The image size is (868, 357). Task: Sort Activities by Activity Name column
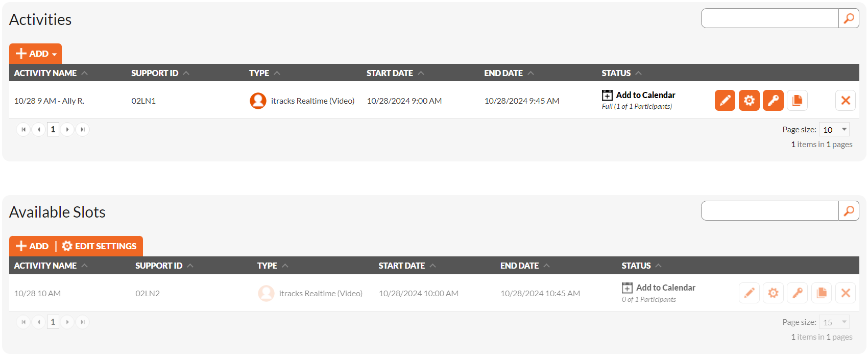45,73
